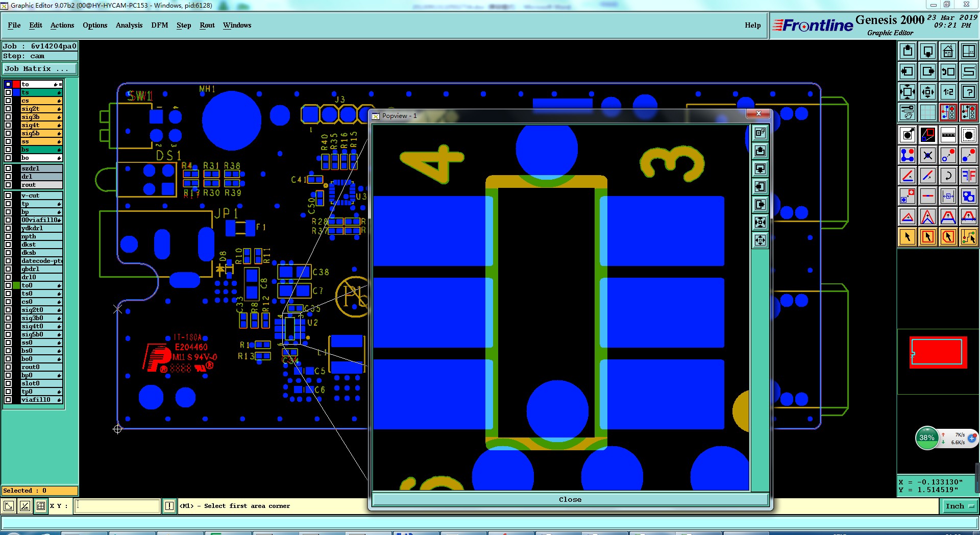Viewport: 980px width, 535px height.
Task: Click the pan left view icon
Action: tap(908, 71)
